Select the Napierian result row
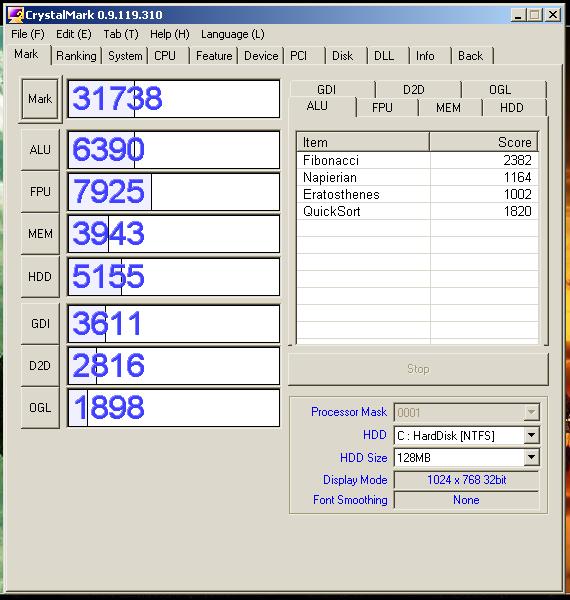The width and height of the screenshot is (570, 600). coord(418,178)
